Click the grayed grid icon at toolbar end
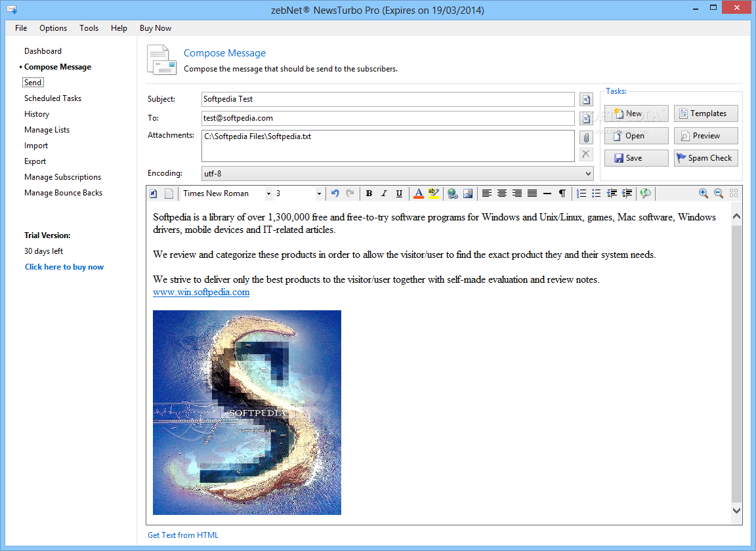The image size is (756, 551). (734, 194)
